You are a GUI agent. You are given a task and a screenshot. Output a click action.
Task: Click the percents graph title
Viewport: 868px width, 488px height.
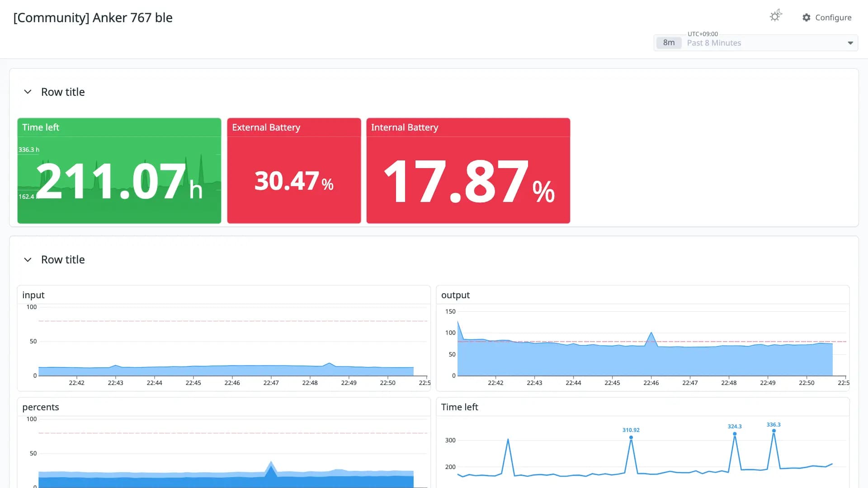point(41,407)
